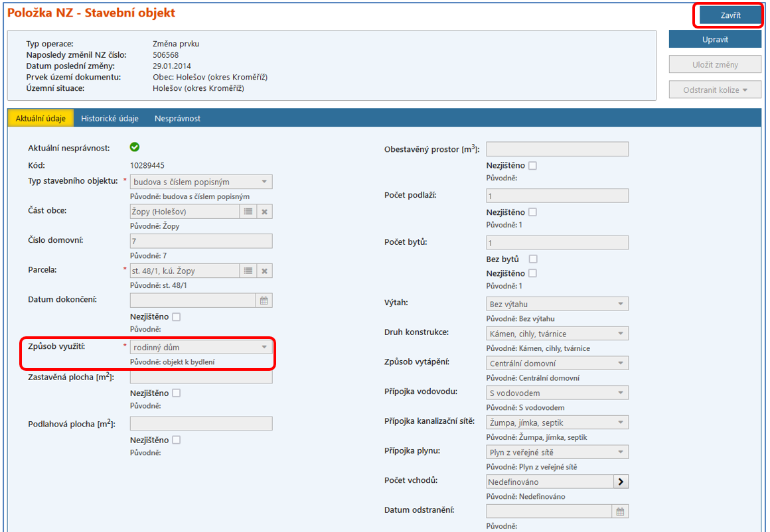770x532 pixels.
Task: Clear the Část obce value with X icon
Action: coord(264,212)
